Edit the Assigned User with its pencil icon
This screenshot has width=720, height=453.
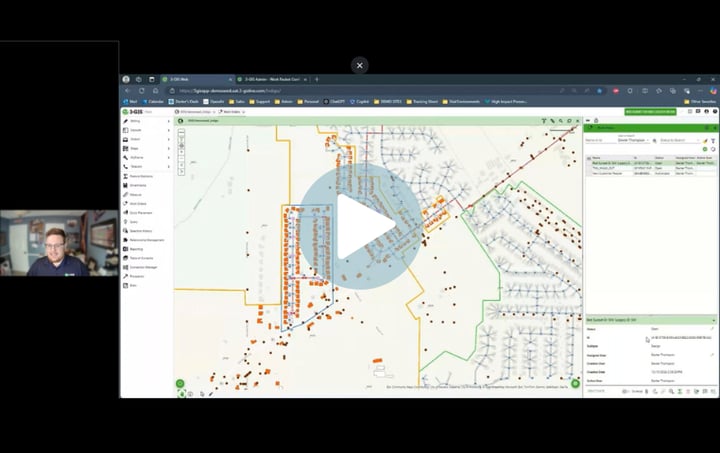click(713, 355)
